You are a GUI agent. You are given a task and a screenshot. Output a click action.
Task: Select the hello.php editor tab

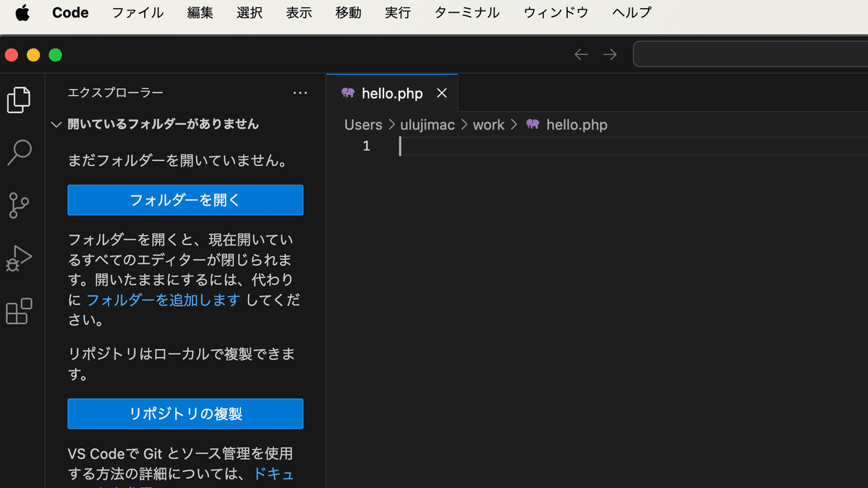click(x=392, y=93)
